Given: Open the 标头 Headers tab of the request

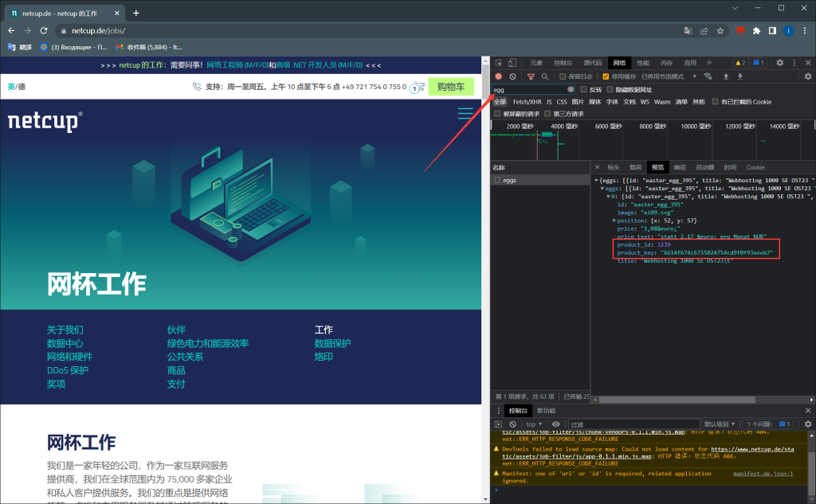Looking at the screenshot, I should (614, 167).
